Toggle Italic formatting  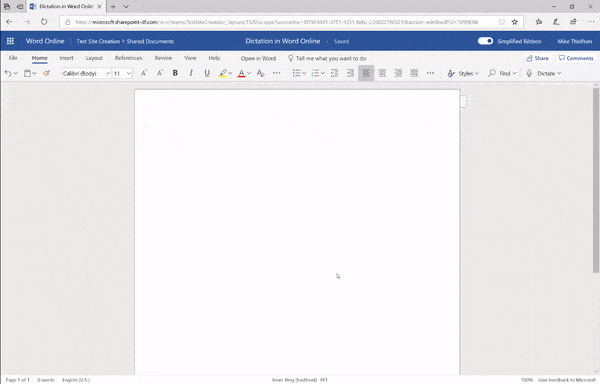[191, 73]
